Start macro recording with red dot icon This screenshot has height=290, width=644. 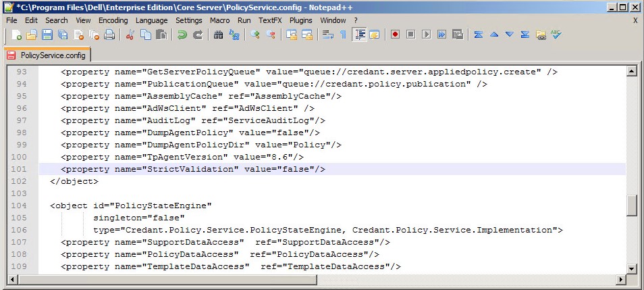395,35
